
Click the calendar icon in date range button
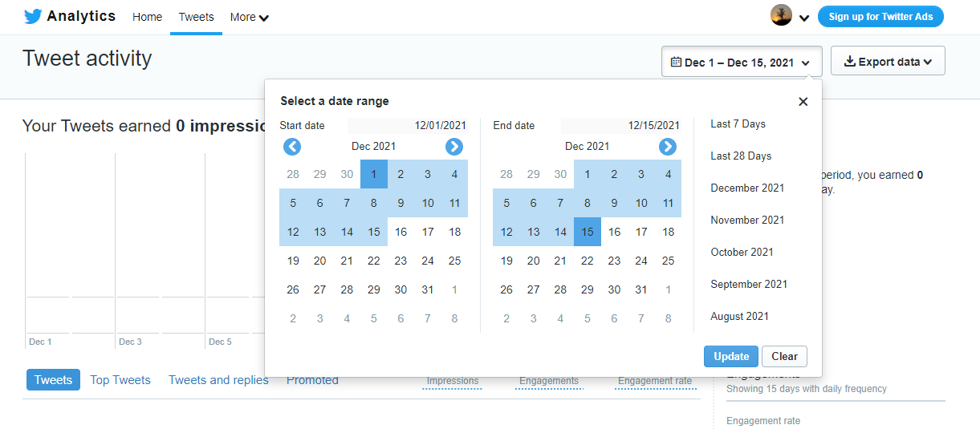tap(676, 62)
